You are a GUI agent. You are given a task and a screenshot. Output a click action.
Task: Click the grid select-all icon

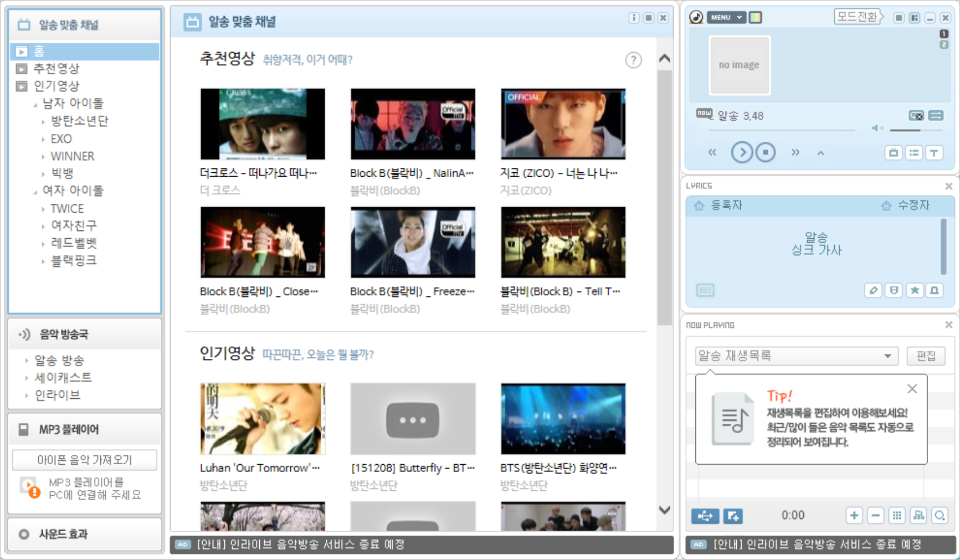(897, 516)
